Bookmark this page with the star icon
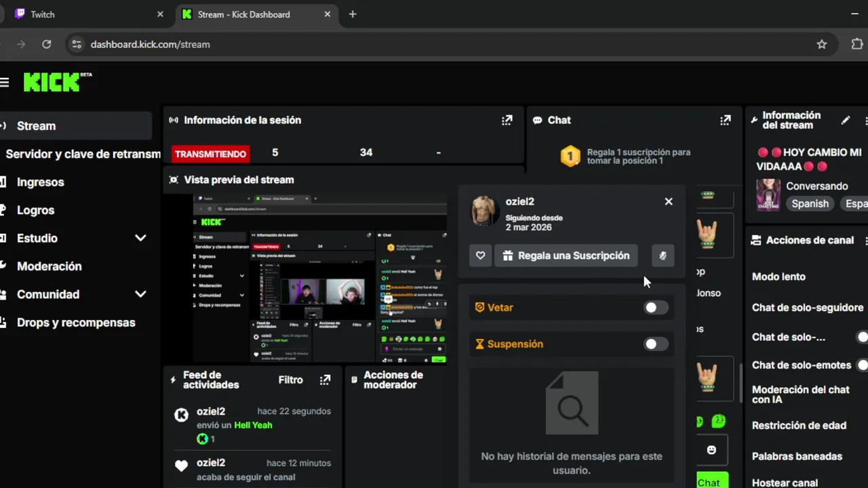 click(822, 44)
